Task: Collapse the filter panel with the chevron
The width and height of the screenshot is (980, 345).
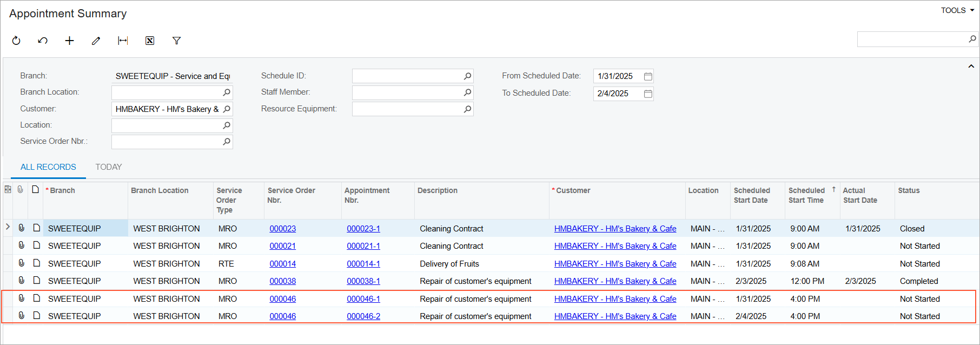Action: point(971,67)
